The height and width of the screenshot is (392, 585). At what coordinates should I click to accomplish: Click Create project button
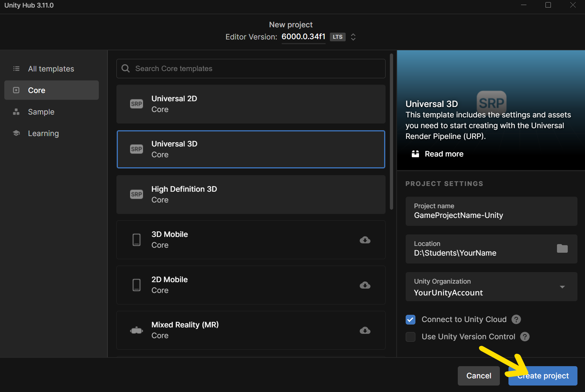tap(543, 376)
